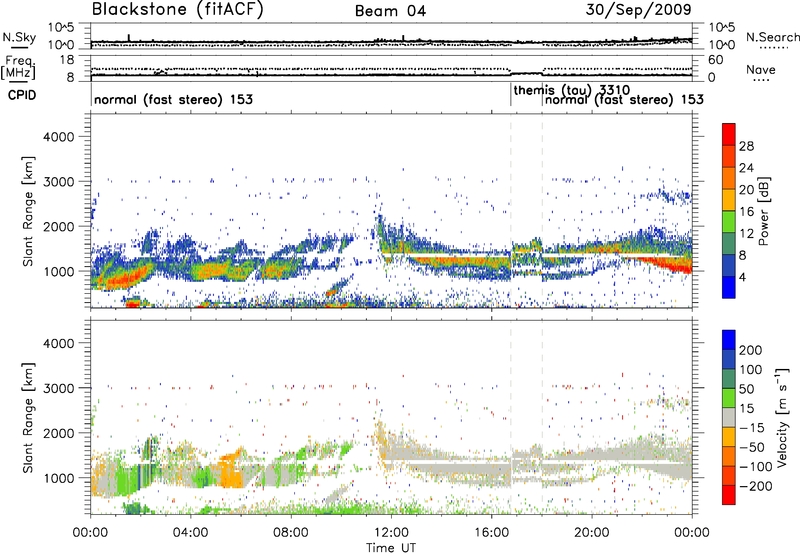Click the 'Velocity [m s-1]' colorbar title
This screenshot has width=800, height=554.
coord(782,417)
